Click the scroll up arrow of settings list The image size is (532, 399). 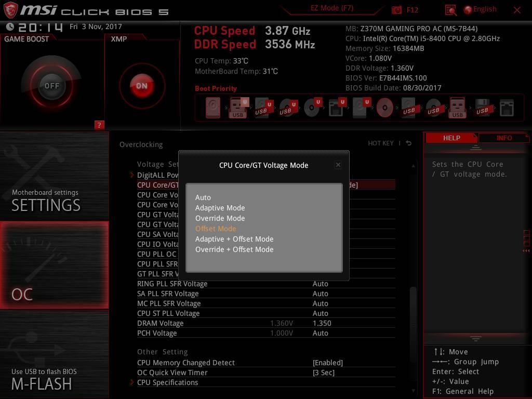pyautogui.click(x=413, y=166)
